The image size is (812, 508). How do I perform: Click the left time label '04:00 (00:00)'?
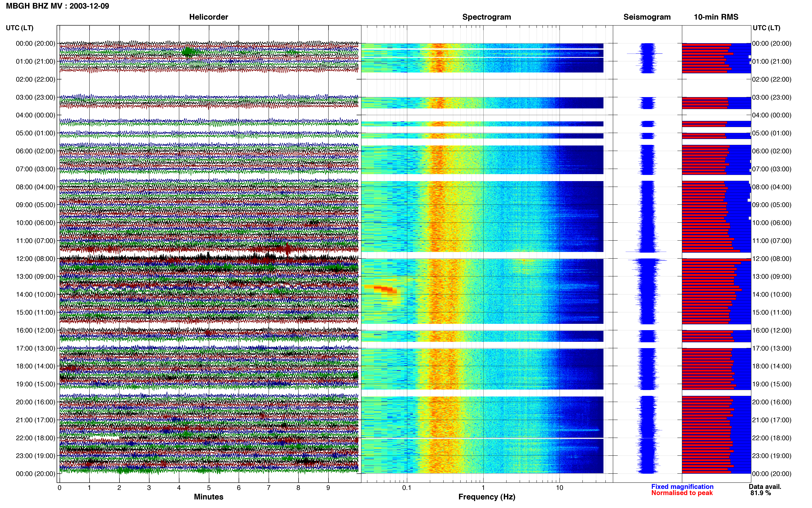[36, 115]
